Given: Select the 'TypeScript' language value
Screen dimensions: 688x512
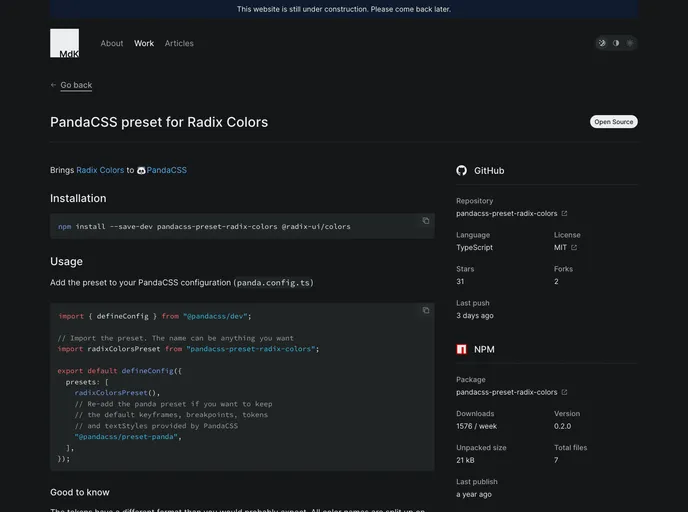Looking at the screenshot, I should 474,247.
